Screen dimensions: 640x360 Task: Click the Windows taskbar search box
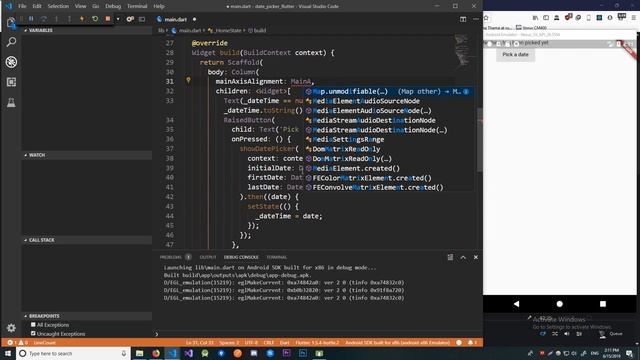point(73,353)
